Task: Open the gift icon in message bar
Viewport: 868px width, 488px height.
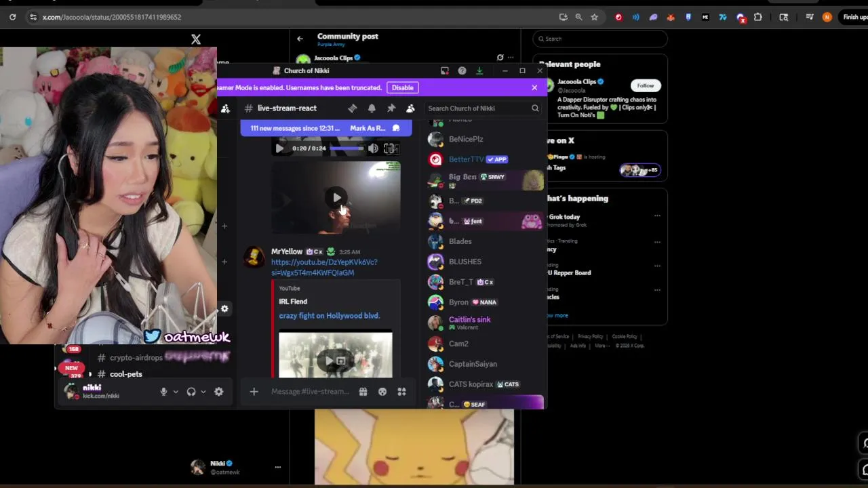Action: coord(363,391)
